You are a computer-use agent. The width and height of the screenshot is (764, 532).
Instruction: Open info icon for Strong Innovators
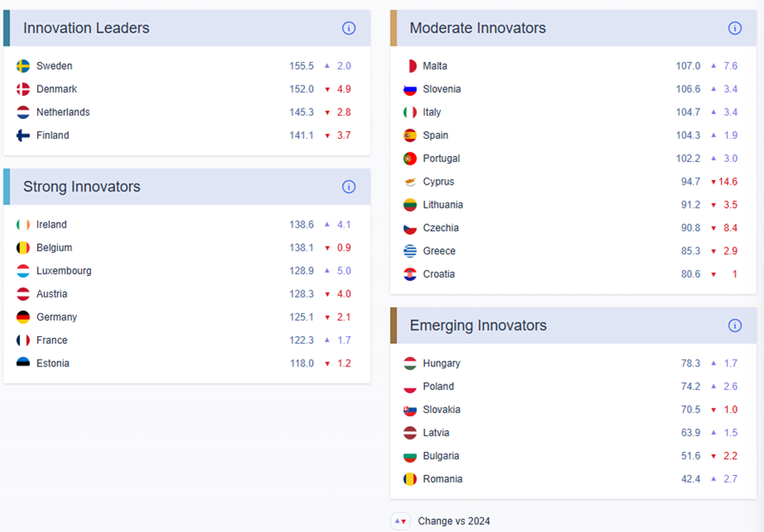(x=348, y=187)
